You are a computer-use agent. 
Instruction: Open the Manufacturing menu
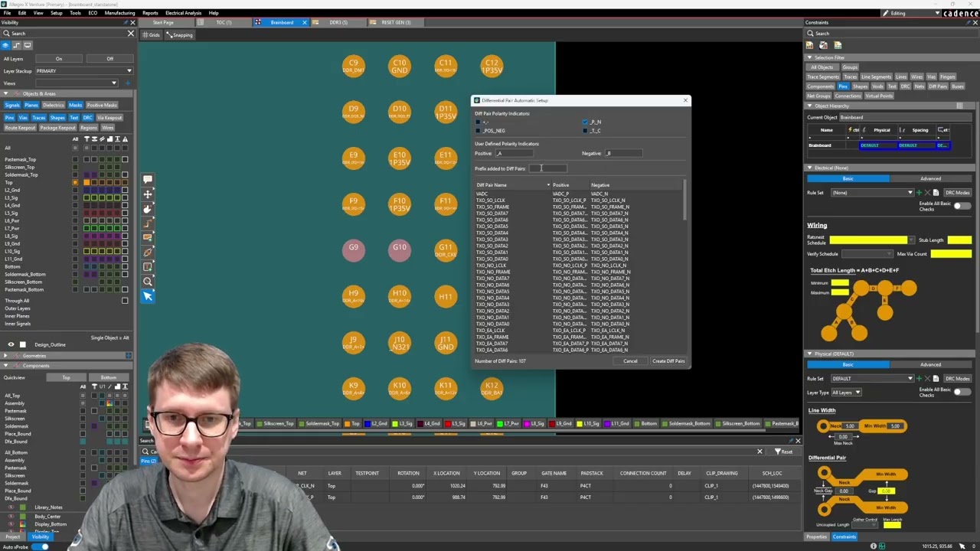click(119, 13)
